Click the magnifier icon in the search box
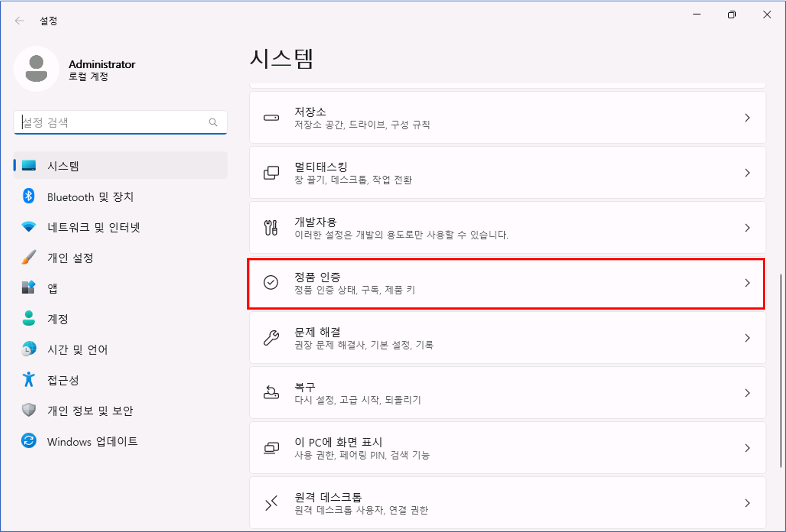786x532 pixels. coord(213,122)
